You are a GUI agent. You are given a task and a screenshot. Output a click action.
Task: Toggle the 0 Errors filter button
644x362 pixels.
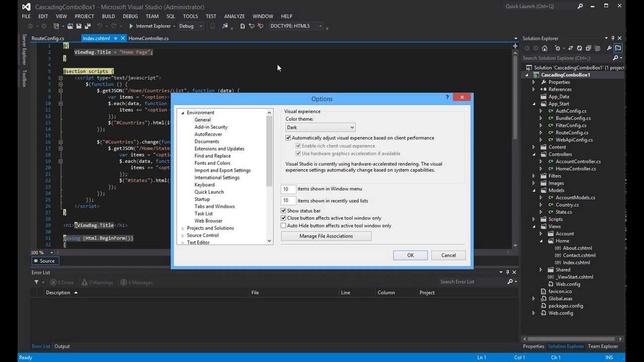point(62,282)
